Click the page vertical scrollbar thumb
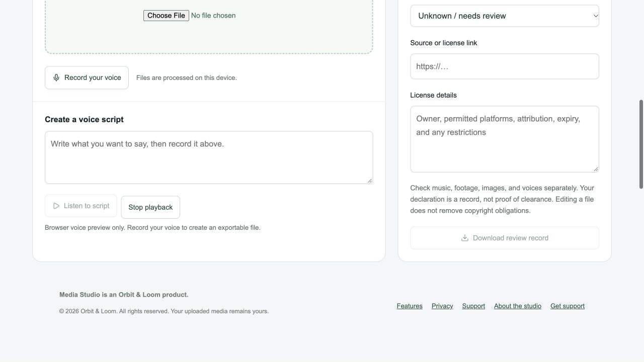This screenshot has height=362, width=644. coord(641,144)
